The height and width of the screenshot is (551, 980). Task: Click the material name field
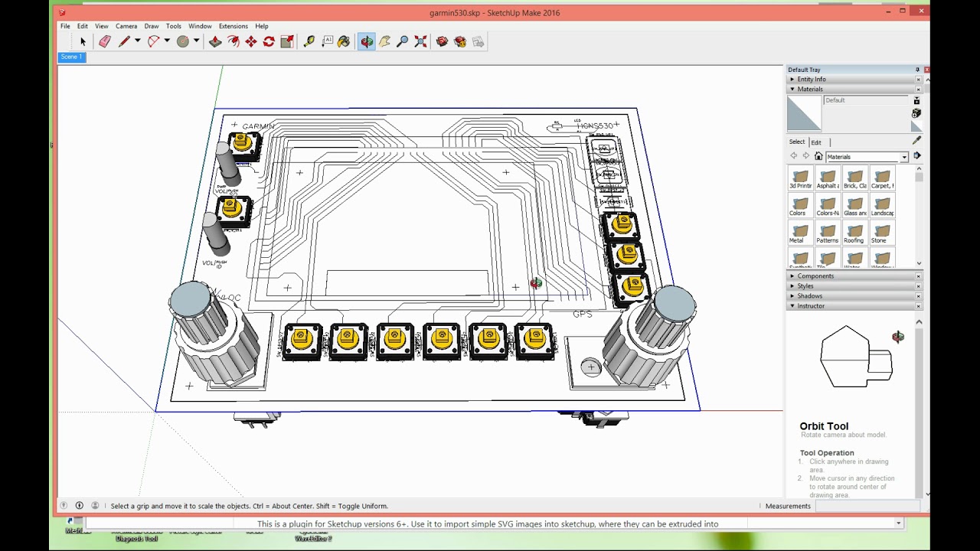pyautogui.click(x=866, y=100)
